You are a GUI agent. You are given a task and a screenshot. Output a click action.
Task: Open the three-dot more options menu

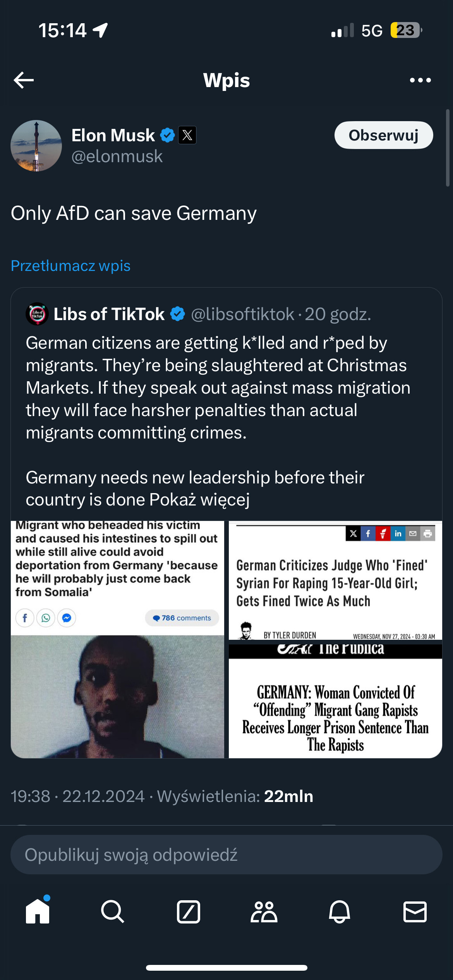tap(420, 80)
